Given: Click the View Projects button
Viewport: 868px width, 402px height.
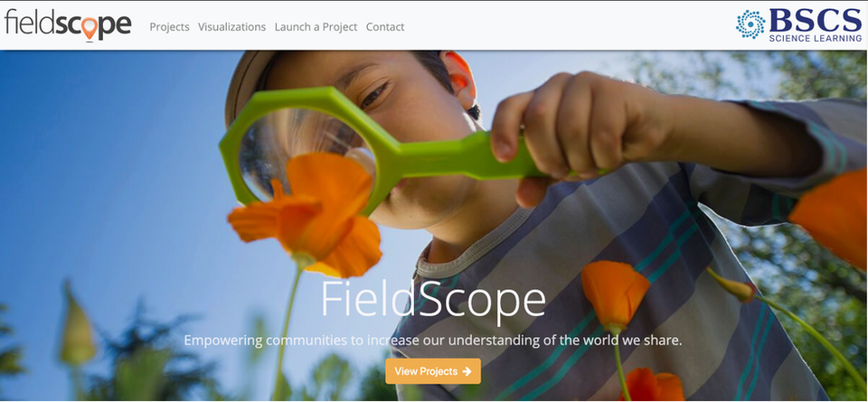Looking at the screenshot, I should pos(433,371).
